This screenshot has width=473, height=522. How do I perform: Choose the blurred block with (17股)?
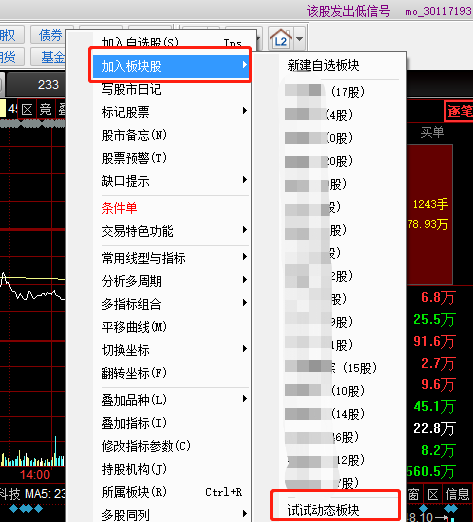[x=342, y=92]
